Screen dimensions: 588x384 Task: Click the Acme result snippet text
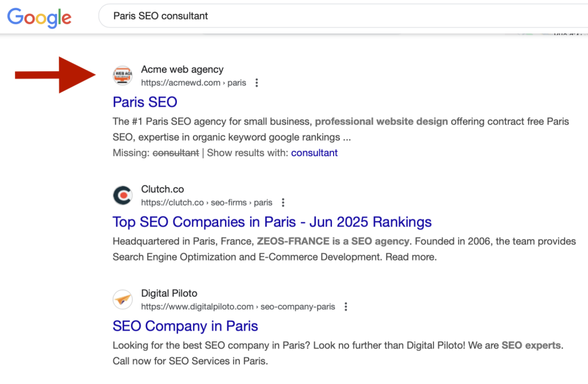click(341, 129)
